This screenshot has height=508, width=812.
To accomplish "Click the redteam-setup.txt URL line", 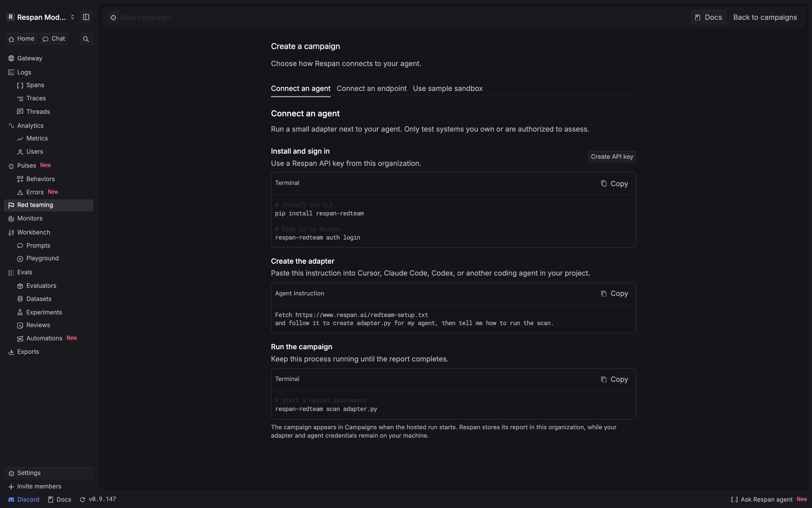I will 351,315.
